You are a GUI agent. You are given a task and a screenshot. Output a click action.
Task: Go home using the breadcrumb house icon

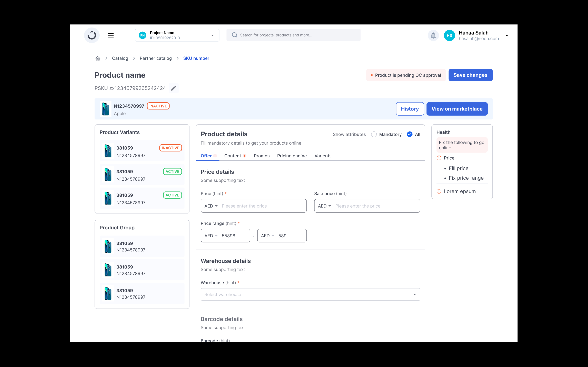[97, 58]
